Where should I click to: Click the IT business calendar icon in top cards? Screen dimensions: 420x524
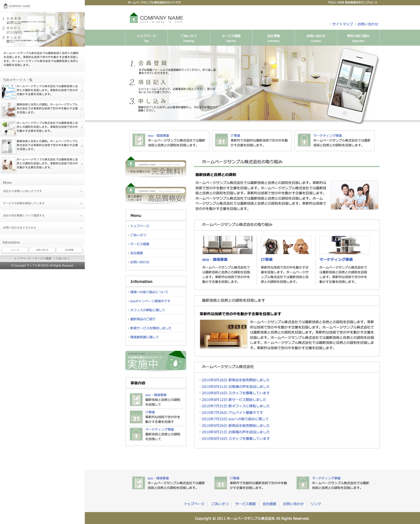[x=222, y=140]
